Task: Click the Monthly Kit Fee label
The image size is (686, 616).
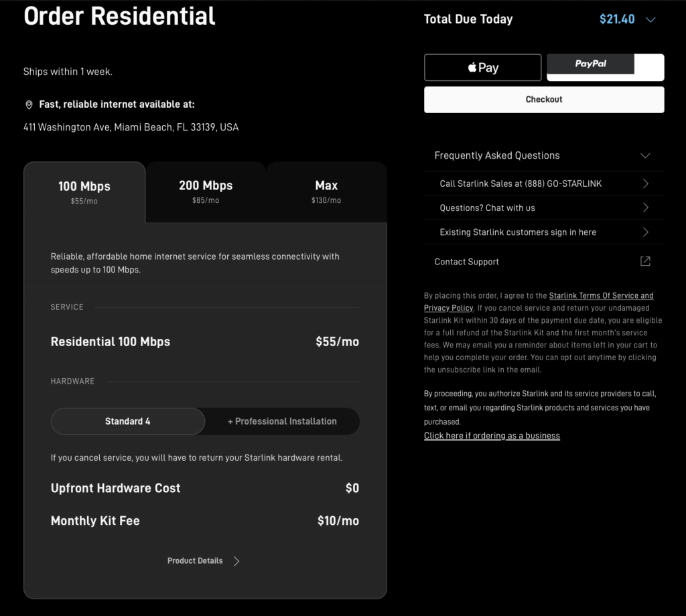Action: click(x=95, y=521)
